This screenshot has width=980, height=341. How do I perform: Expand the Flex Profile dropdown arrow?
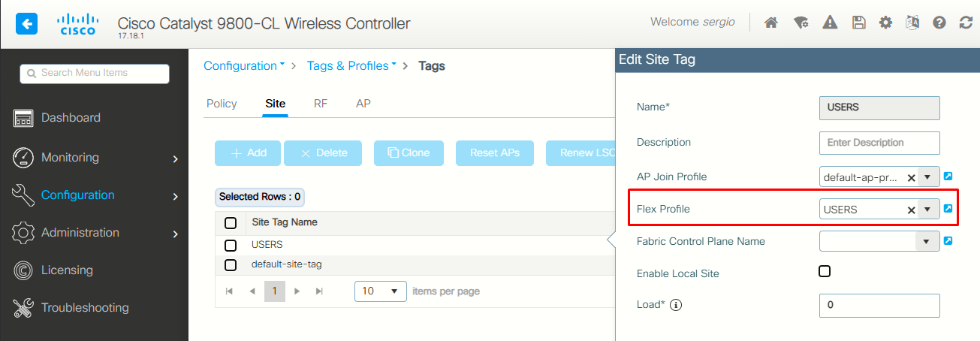pyautogui.click(x=927, y=210)
